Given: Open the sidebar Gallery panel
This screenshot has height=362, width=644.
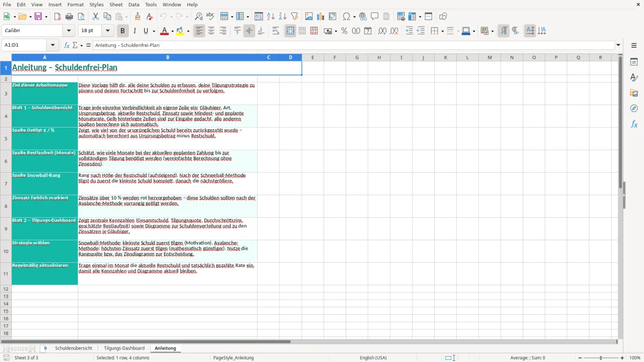Looking at the screenshot, I should (634, 93).
